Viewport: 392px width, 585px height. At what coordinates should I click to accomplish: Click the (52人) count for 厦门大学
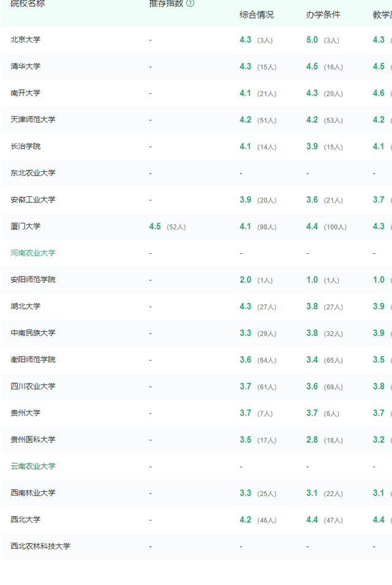click(x=176, y=227)
